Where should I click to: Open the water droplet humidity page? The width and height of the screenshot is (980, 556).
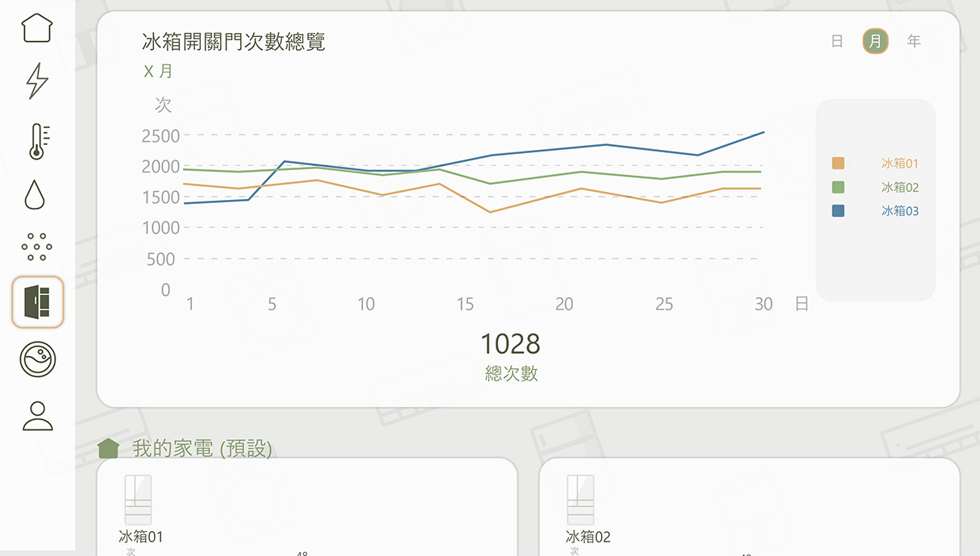pos(35,195)
